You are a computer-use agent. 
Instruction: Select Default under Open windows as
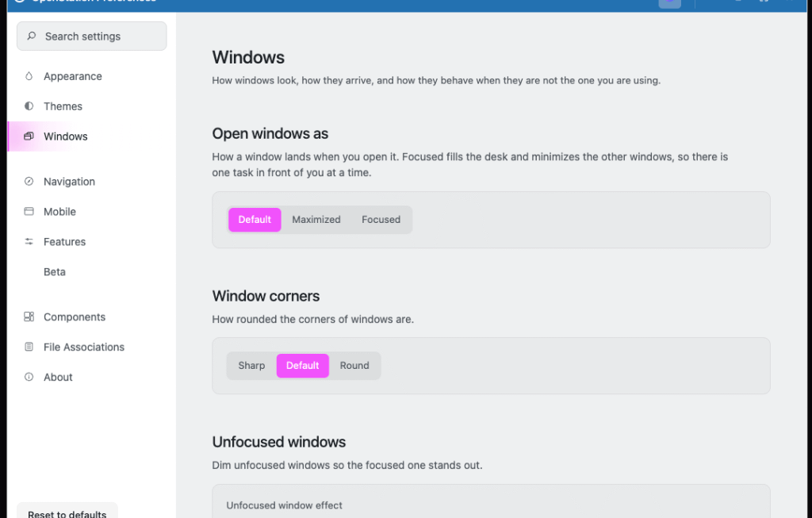pyautogui.click(x=255, y=220)
